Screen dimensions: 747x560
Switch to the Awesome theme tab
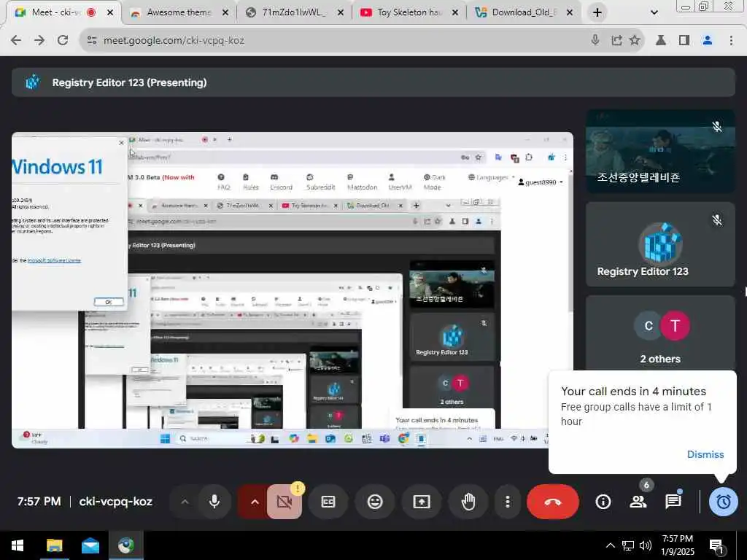point(179,12)
